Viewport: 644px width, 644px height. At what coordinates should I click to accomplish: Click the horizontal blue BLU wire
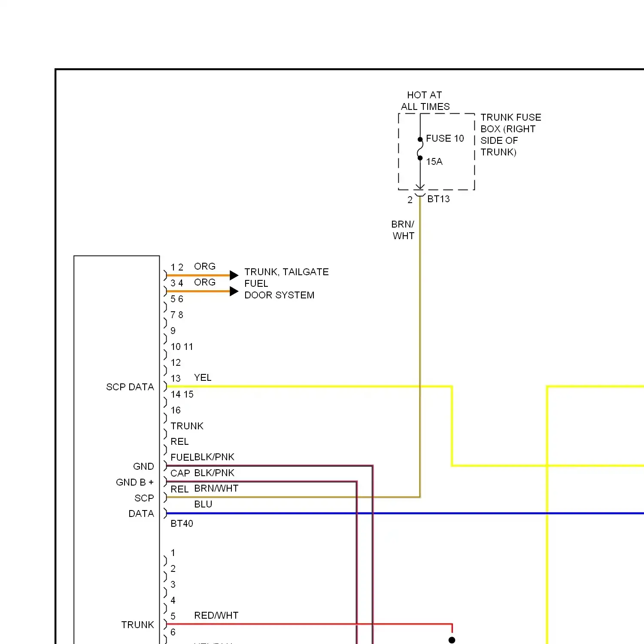(405, 513)
